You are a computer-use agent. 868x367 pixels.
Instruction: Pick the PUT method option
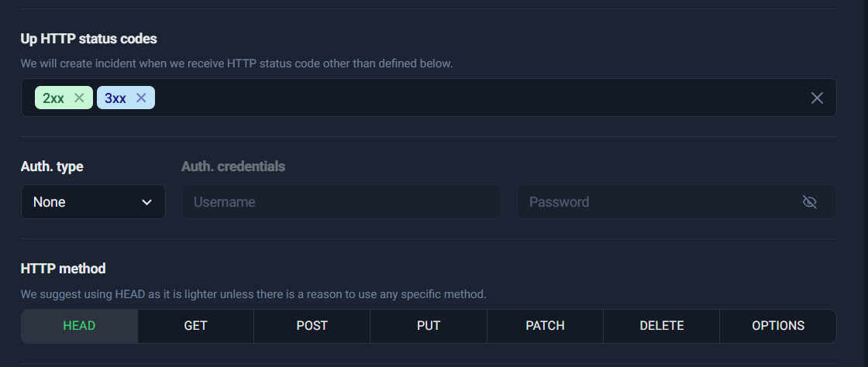[429, 326]
